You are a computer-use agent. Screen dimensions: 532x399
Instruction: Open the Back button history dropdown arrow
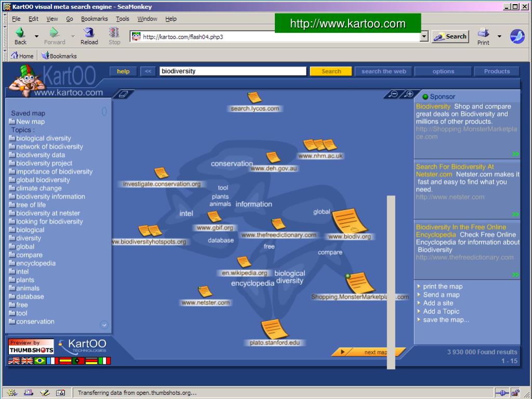[36, 36]
